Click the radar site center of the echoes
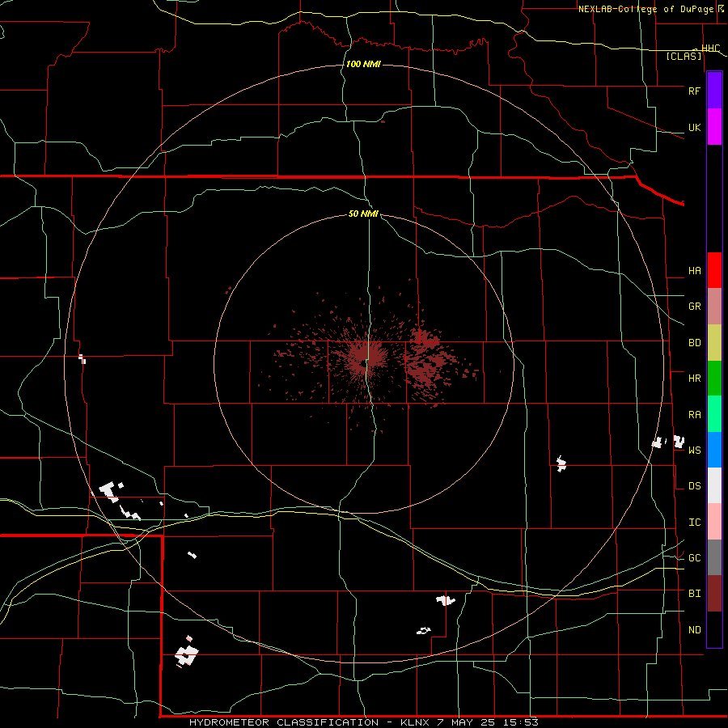The width and height of the screenshot is (728, 728). pos(363,362)
